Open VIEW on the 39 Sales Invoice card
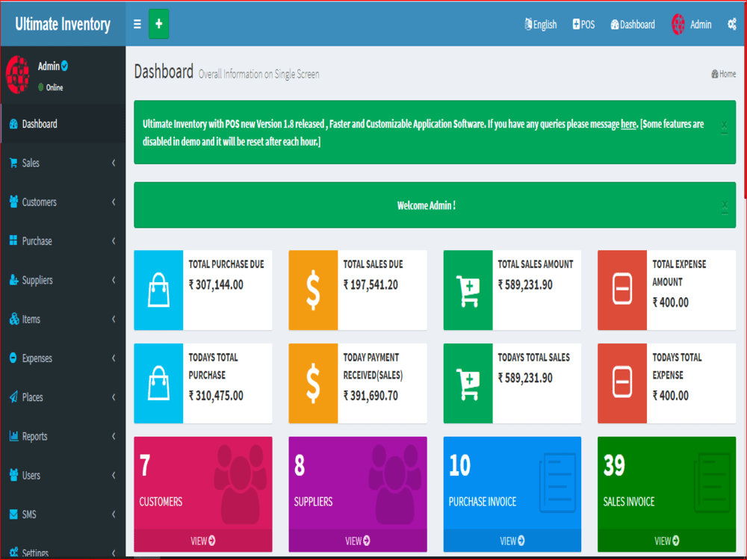The image size is (747, 560). tap(666, 540)
